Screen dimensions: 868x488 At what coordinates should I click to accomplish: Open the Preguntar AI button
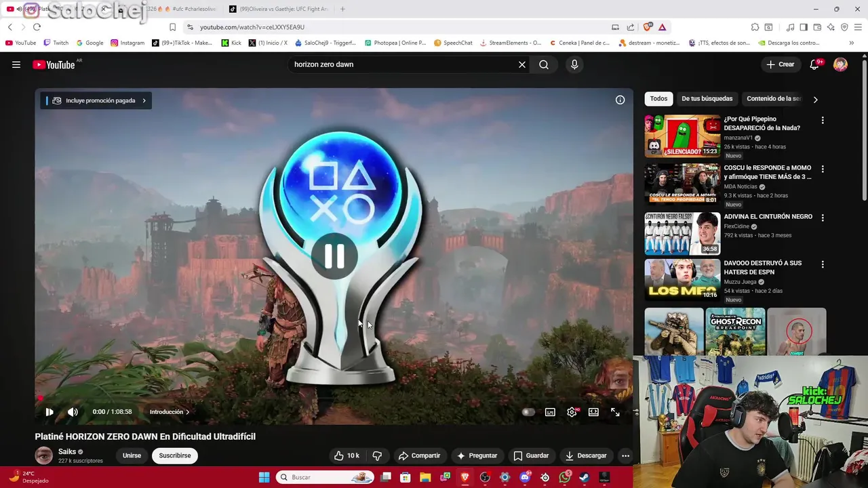(x=477, y=455)
